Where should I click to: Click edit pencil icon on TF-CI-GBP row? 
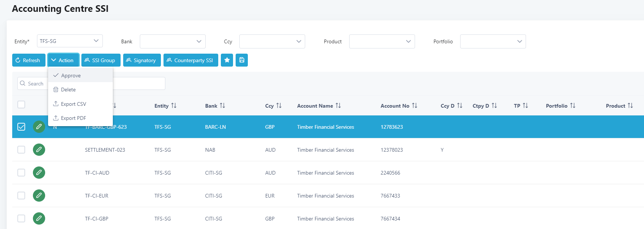tap(39, 219)
